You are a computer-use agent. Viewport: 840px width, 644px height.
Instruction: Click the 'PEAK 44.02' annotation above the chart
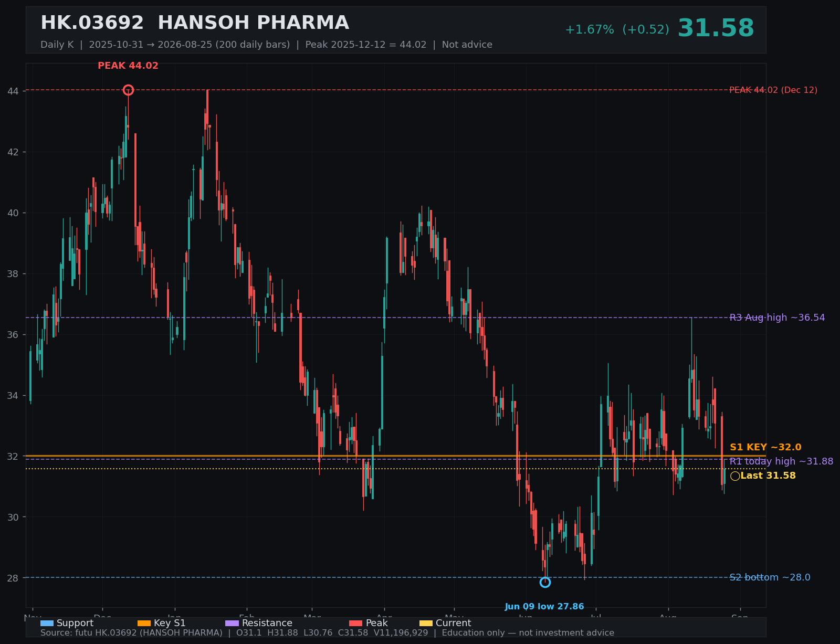tap(128, 66)
